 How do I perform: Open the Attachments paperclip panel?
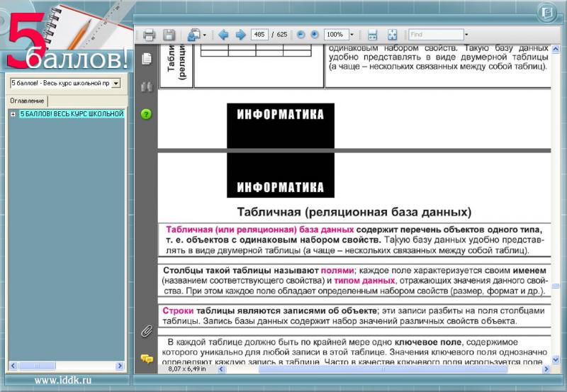click(147, 330)
